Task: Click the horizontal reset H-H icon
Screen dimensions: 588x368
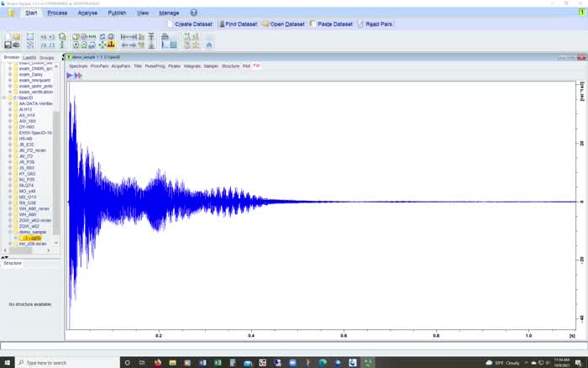Action: click(x=92, y=37)
